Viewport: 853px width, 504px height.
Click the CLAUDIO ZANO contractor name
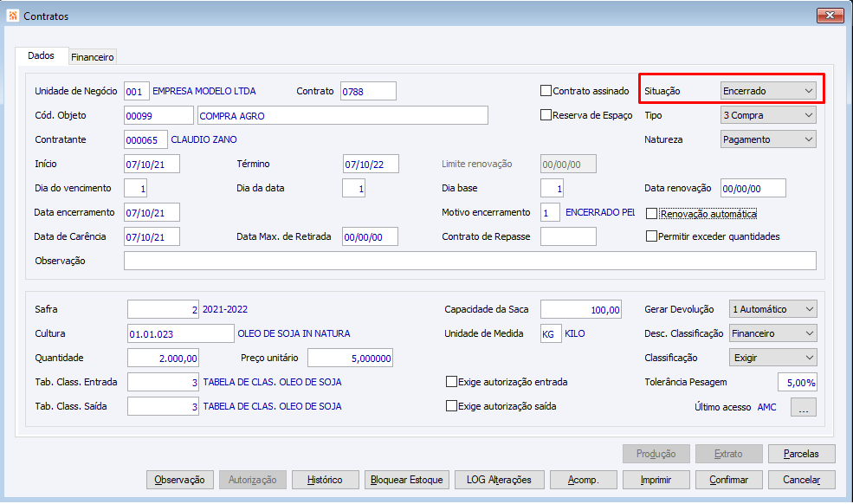point(204,139)
